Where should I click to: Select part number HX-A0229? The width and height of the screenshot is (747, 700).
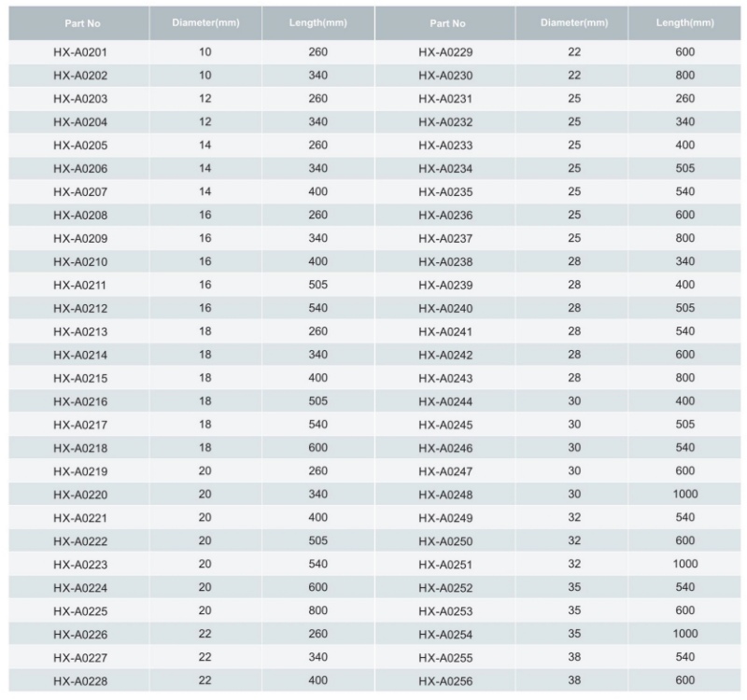pos(445,52)
